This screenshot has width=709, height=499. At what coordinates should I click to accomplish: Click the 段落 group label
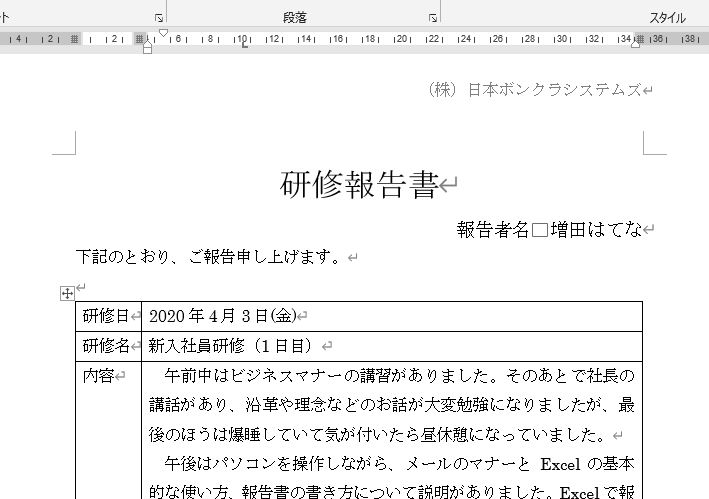click(295, 18)
